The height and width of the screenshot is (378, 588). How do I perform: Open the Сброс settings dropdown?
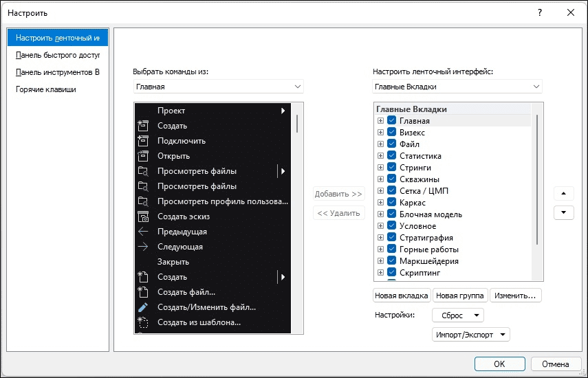(x=457, y=315)
